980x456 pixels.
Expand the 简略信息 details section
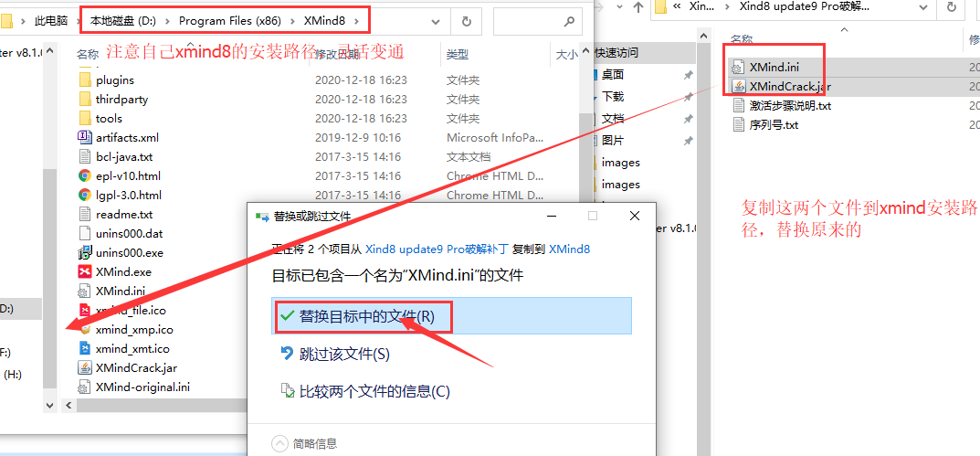pos(279,444)
